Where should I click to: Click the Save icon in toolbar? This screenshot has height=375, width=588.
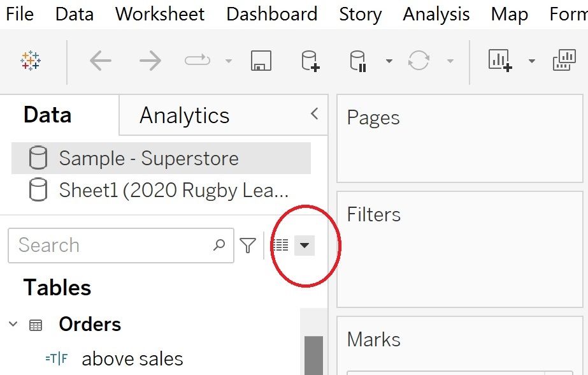pos(261,61)
